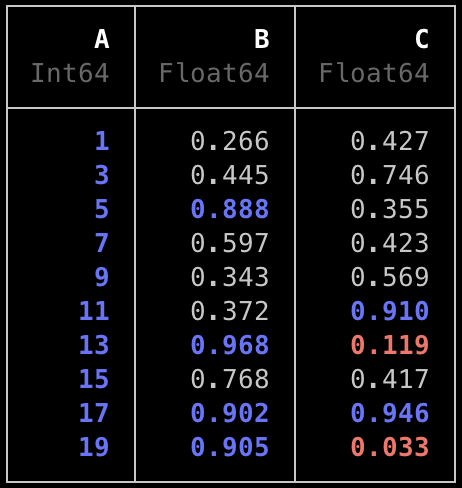462x488 pixels.
Task: Select row value 19 in column A
Action: coord(94,447)
